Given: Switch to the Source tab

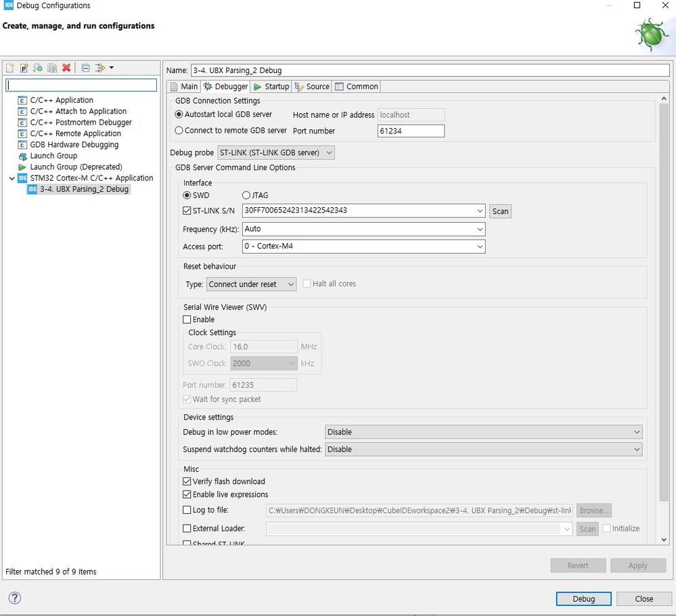Looking at the screenshot, I should tap(312, 87).
